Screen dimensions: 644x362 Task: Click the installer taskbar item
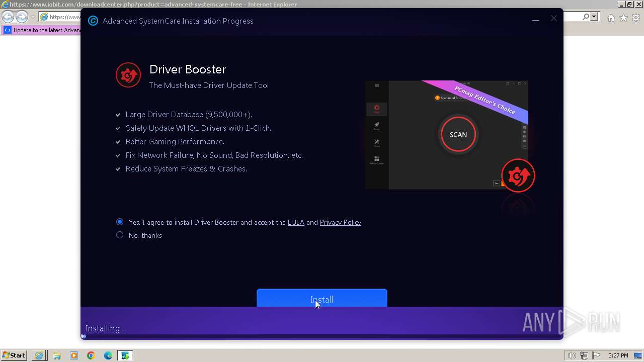coord(125,355)
